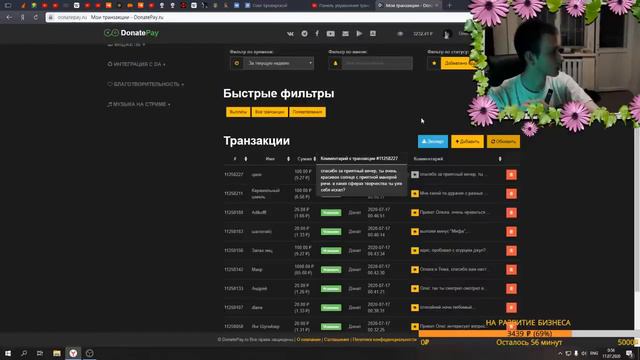The image size is (640, 360).
Task: Open Windows taskbar search
Action: [x=24, y=353]
